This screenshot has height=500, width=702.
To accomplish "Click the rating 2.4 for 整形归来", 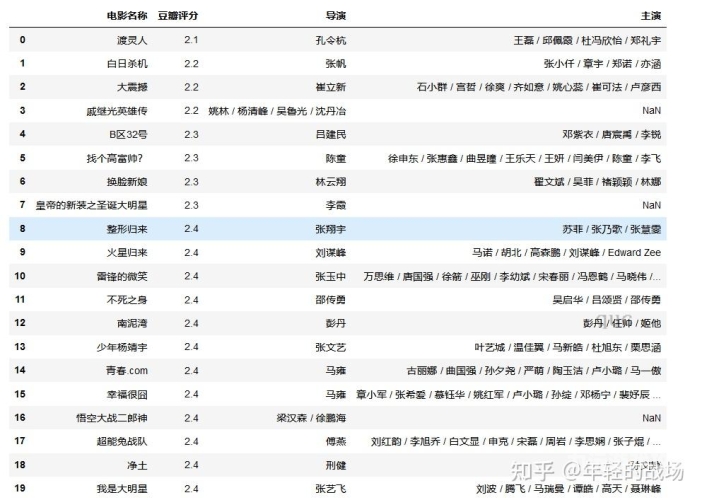I will tap(191, 229).
